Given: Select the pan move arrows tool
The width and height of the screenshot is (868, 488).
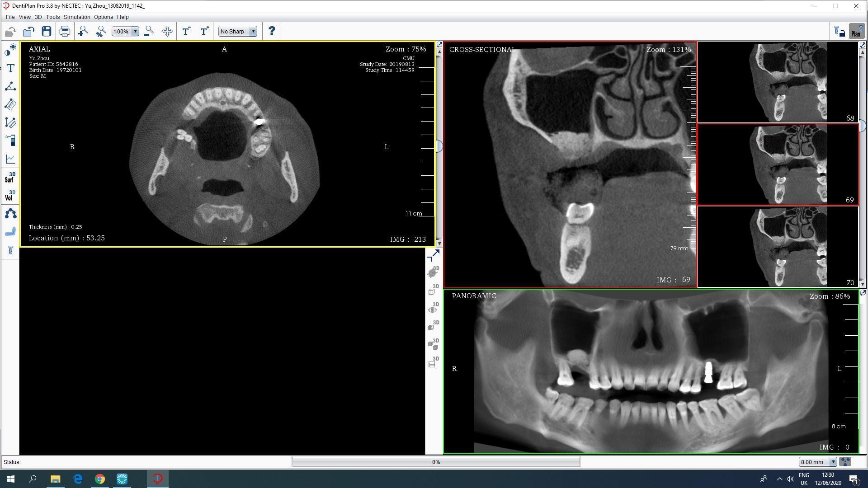Looking at the screenshot, I should (x=167, y=31).
